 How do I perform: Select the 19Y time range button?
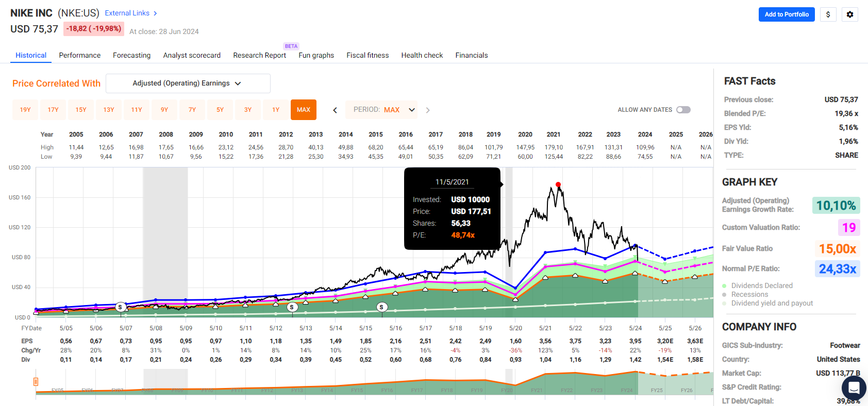coord(25,110)
